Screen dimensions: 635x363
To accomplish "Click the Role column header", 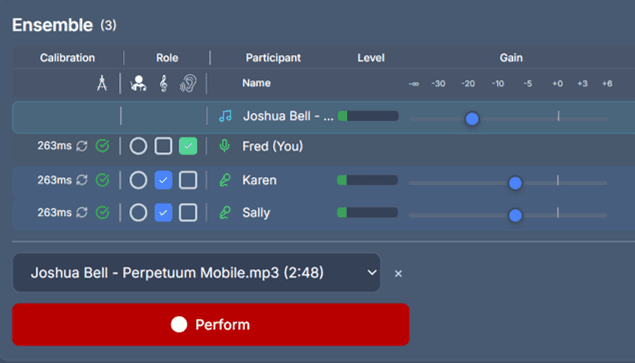I will 167,58.
